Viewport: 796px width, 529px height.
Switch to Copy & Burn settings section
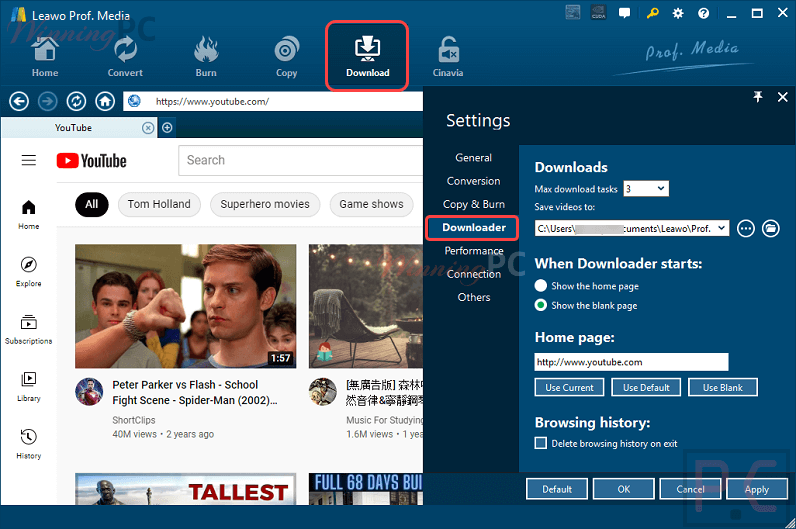473,204
